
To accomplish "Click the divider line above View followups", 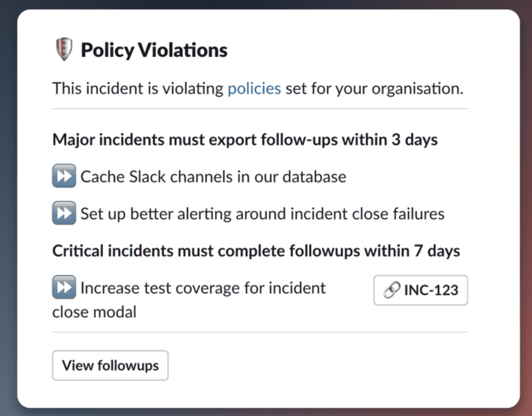I will coord(260,332).
